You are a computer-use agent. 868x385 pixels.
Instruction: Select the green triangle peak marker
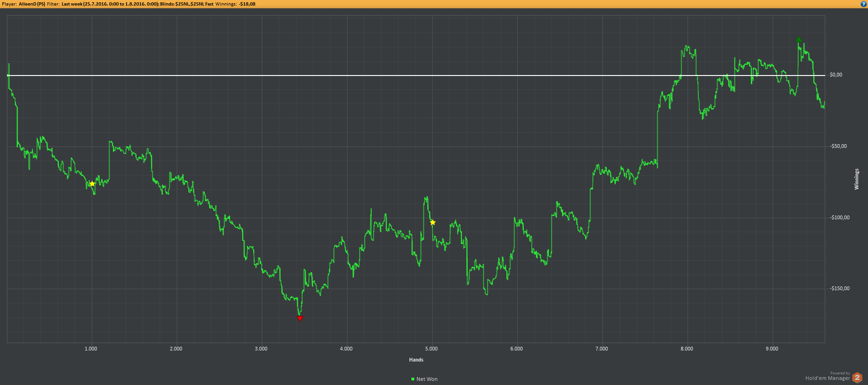799,40
